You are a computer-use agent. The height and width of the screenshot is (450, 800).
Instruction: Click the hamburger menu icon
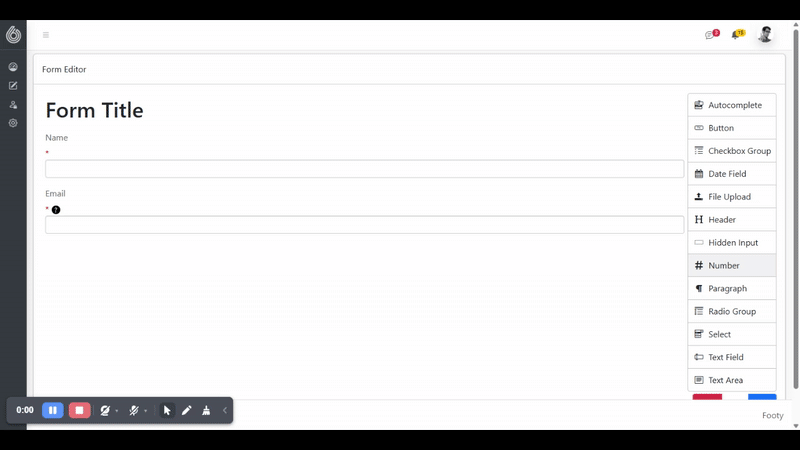coord(46,35)
